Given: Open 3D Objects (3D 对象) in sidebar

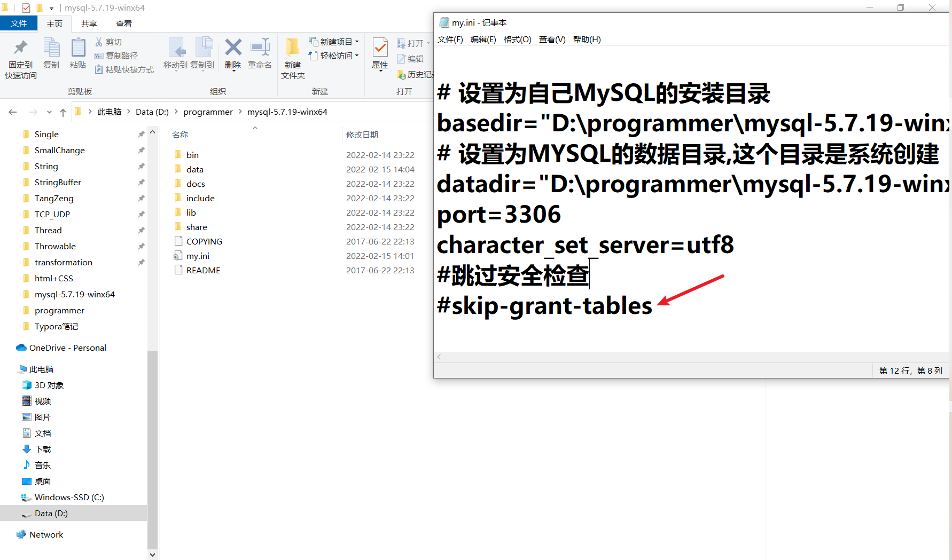Looking at the screenshot, I should click(x=49, y=385).
